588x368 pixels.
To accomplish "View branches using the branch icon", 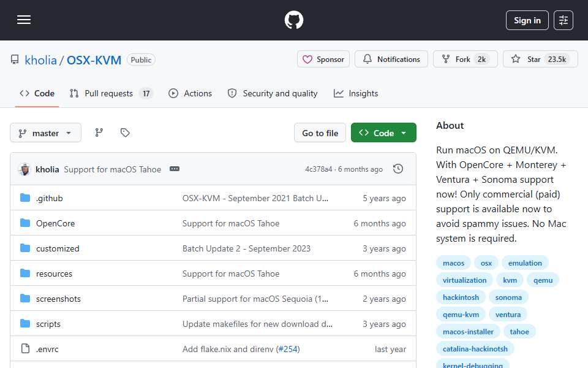I will [99, 132].
